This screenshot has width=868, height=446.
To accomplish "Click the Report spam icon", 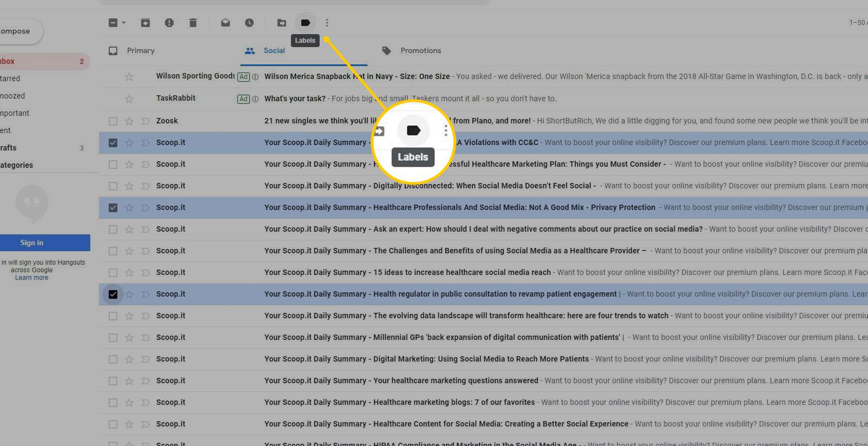I will pyautogui.click(x=169, y=23).
